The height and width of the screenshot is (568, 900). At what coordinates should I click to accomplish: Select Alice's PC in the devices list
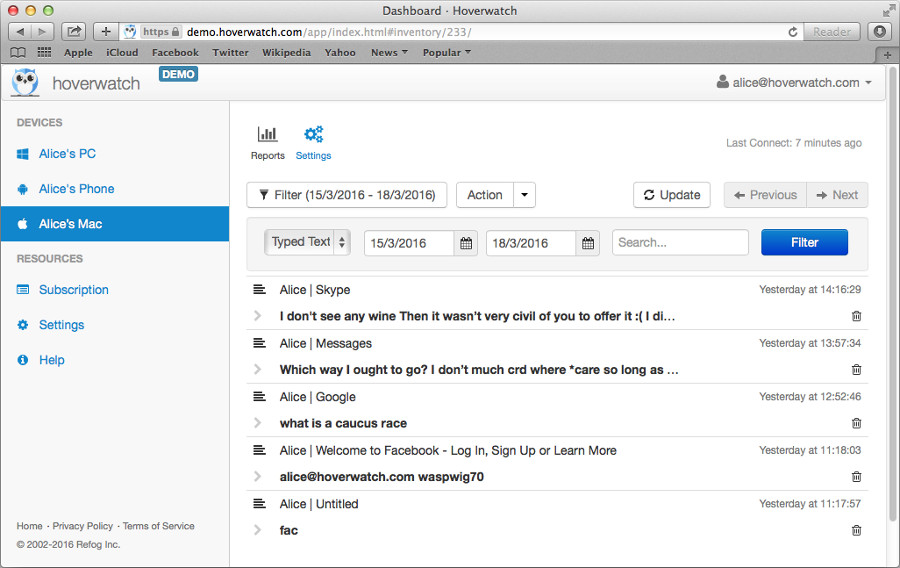[x=67, y=154]
